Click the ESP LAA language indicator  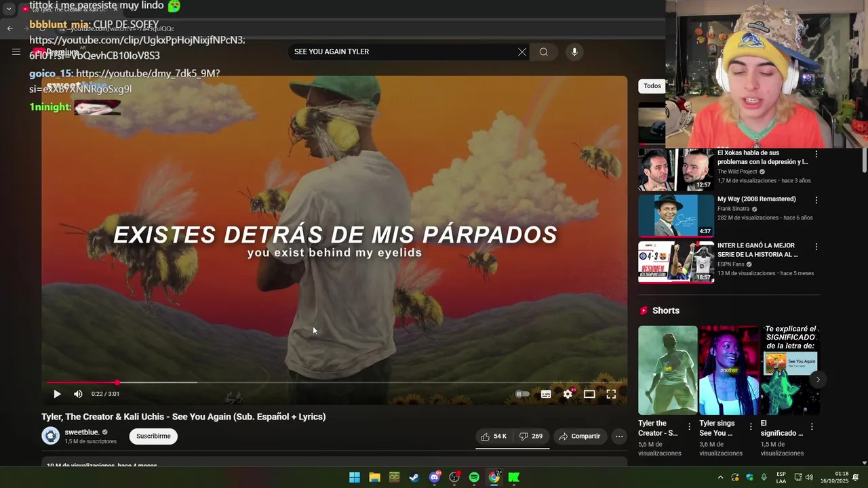point(781,477)
